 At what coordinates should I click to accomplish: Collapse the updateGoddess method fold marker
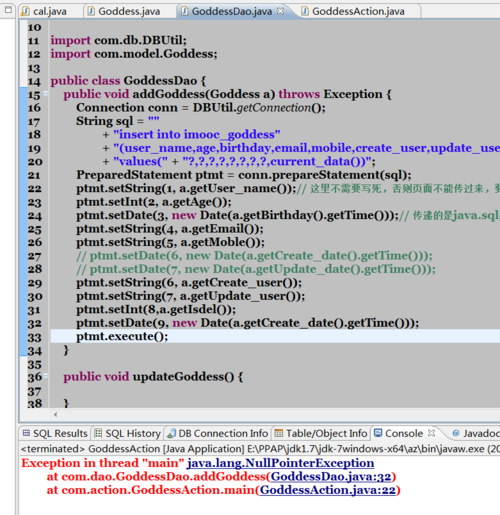tap(46, 376)
